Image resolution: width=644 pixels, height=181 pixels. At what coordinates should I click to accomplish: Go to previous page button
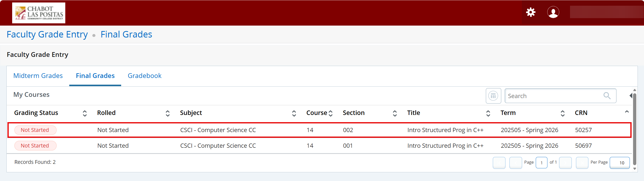515,163
